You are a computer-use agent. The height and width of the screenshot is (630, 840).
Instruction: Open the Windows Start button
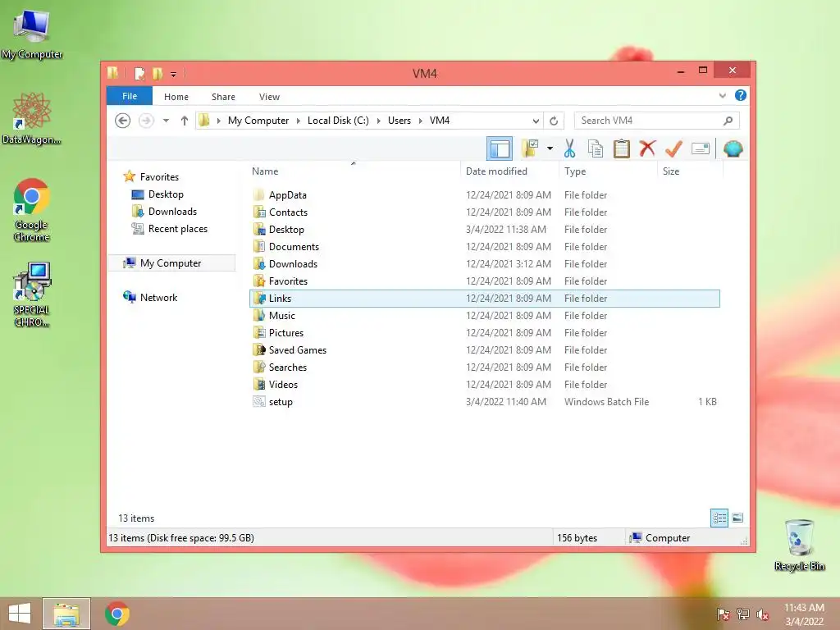pyautogui.click(x=20, y=614)
